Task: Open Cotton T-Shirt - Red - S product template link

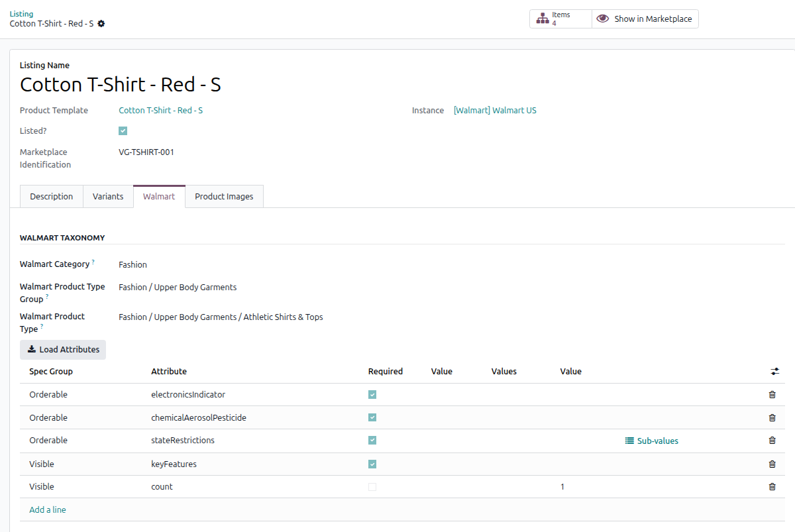Action: 161,111
